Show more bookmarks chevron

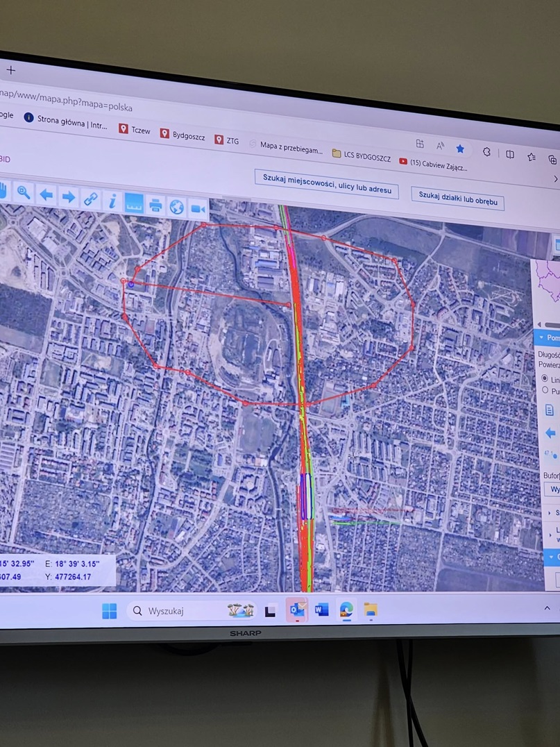[x=555, y=178]
